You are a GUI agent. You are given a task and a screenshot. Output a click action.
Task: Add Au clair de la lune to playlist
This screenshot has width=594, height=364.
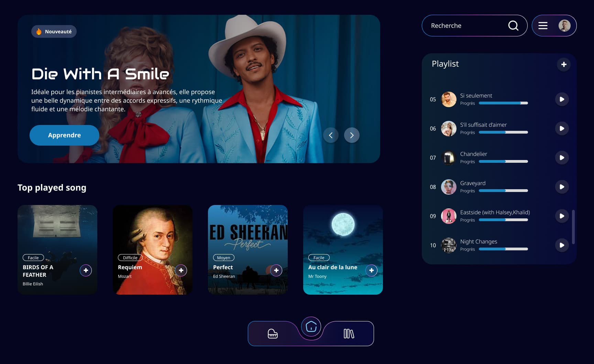coord(371,271)
